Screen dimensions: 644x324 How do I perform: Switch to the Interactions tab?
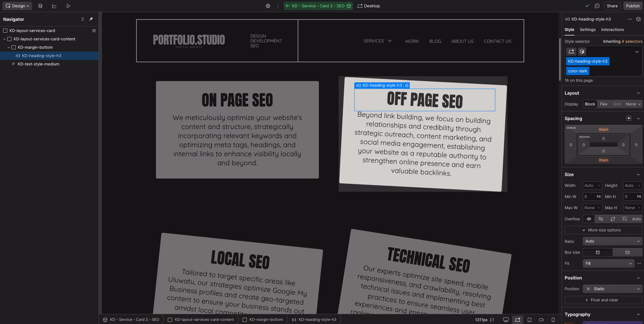point(612,30)
